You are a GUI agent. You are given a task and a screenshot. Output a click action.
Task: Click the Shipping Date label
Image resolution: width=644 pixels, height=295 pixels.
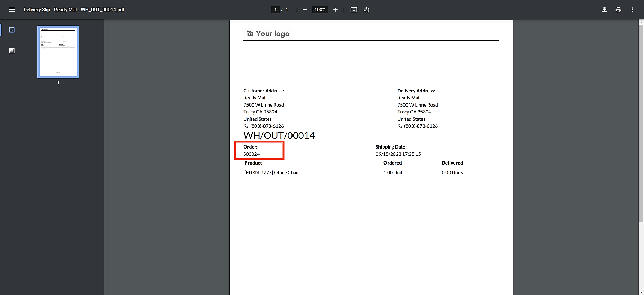391,147
